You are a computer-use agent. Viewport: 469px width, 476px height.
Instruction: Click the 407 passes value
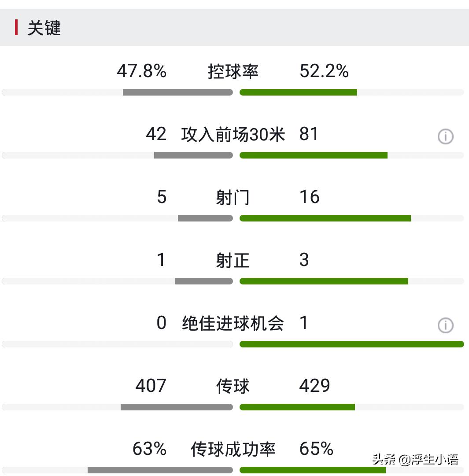(150, 386)
